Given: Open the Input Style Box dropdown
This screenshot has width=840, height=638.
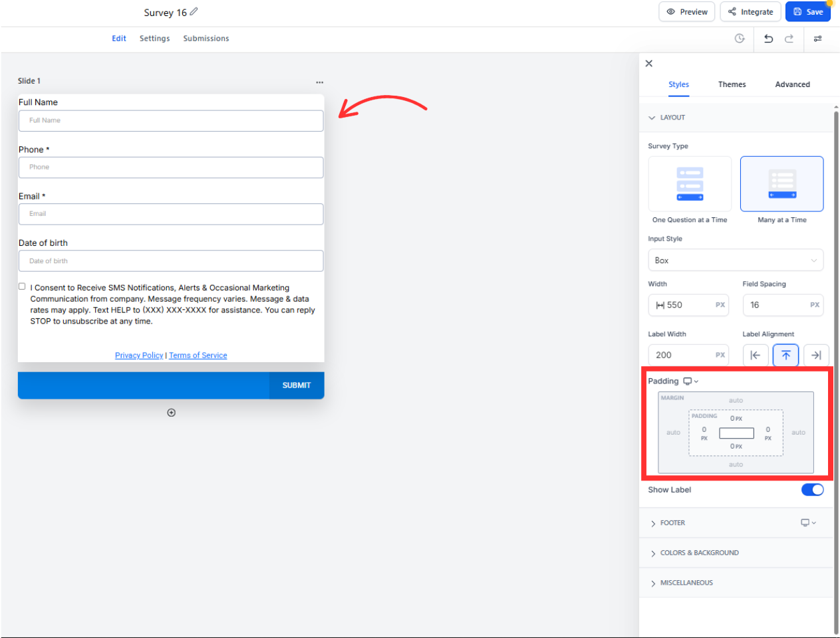Looking at the screenshot, I should [735, 261].
